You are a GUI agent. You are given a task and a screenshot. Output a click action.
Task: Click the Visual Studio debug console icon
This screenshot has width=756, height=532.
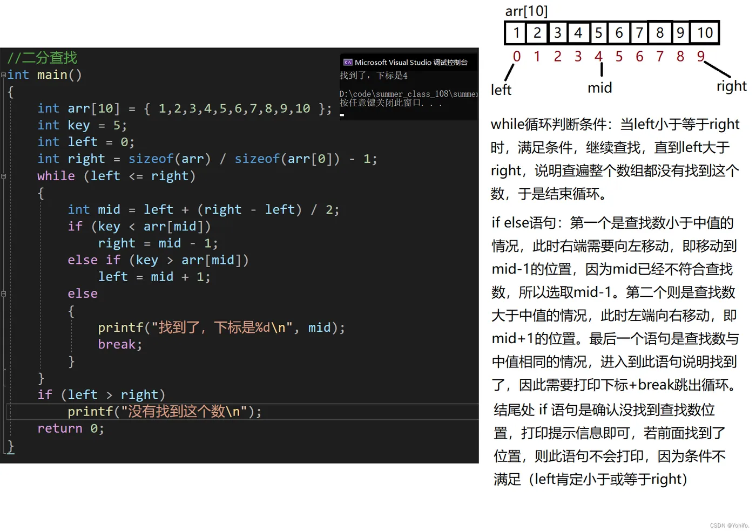coord(348,62)
